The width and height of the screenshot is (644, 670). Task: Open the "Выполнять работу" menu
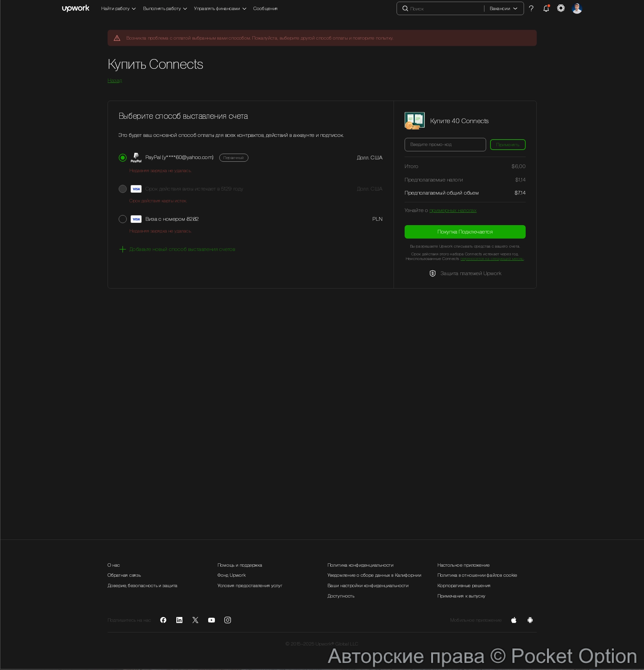coord(165,8)
